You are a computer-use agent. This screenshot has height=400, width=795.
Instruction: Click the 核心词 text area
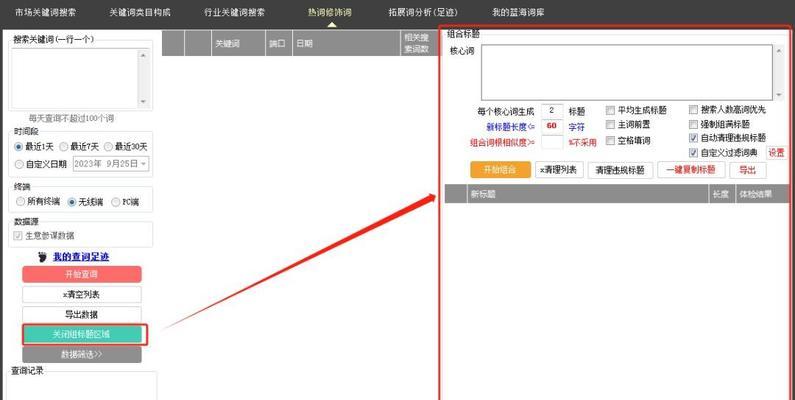click(627, 72)
